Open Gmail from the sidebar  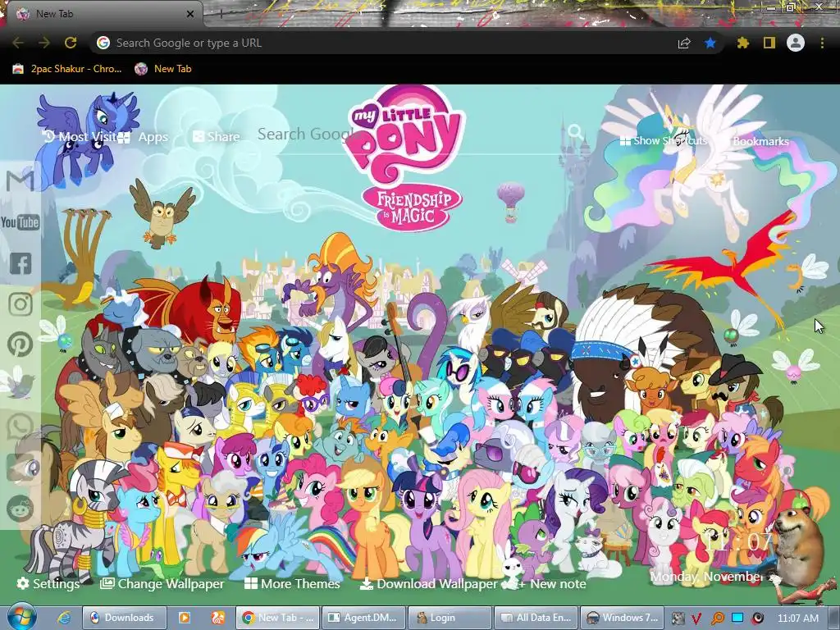pos(21,180)
